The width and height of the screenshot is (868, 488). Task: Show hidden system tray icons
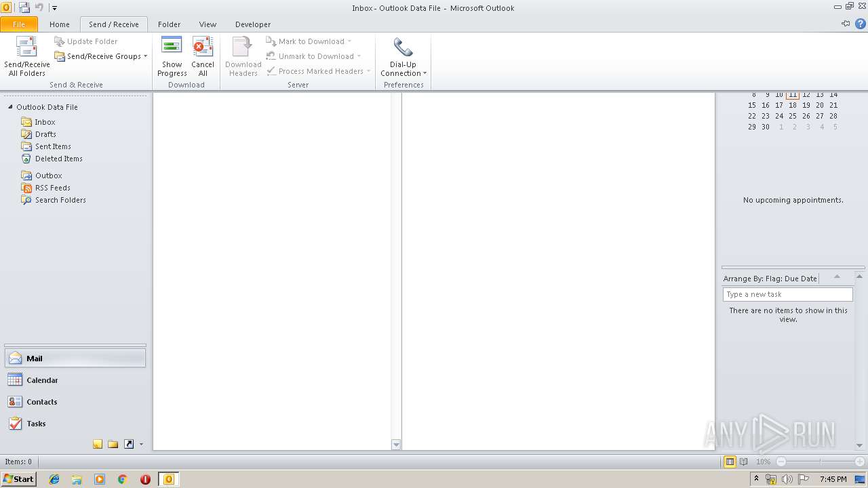coord(756,479)
